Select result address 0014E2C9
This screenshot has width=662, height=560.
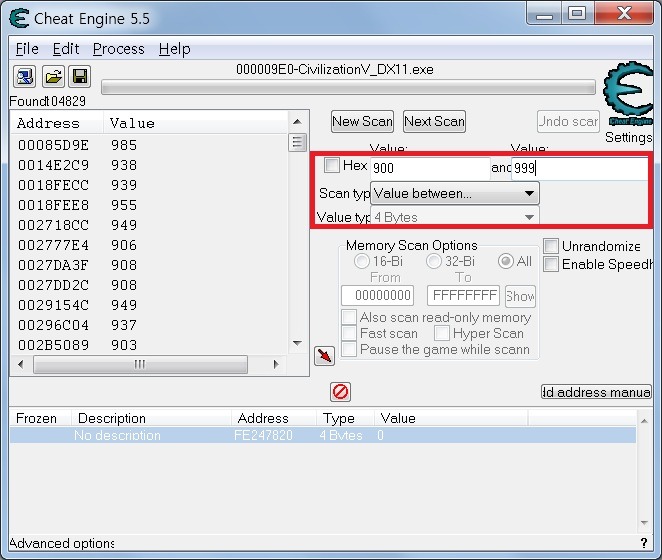click(x=53, y=165)
